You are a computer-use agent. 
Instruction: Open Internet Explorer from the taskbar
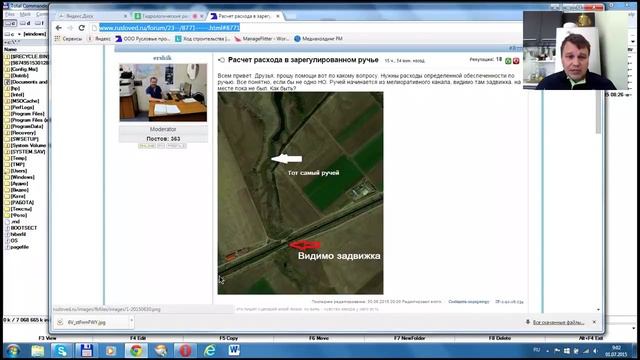pos(210,351)
